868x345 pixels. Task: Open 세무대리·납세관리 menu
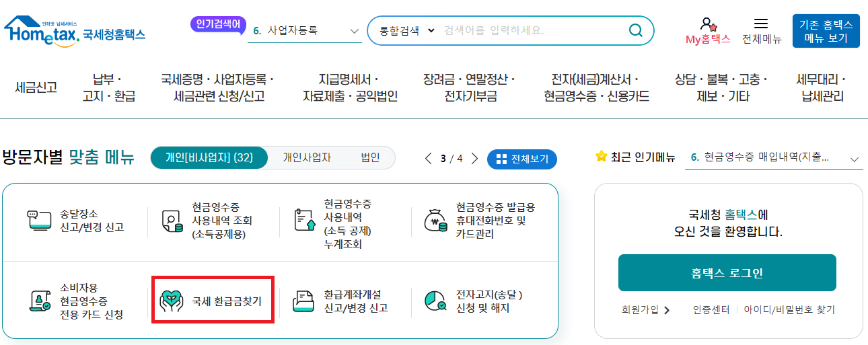click(821, 88)
